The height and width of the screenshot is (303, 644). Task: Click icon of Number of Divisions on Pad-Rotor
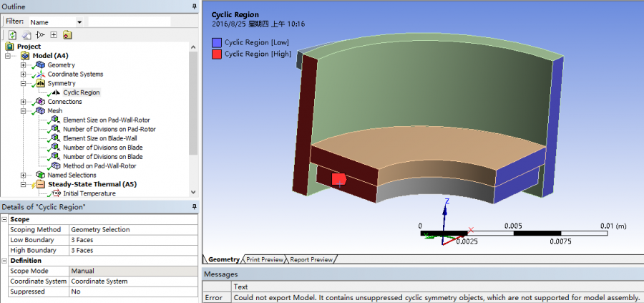[x=56, y=129]
